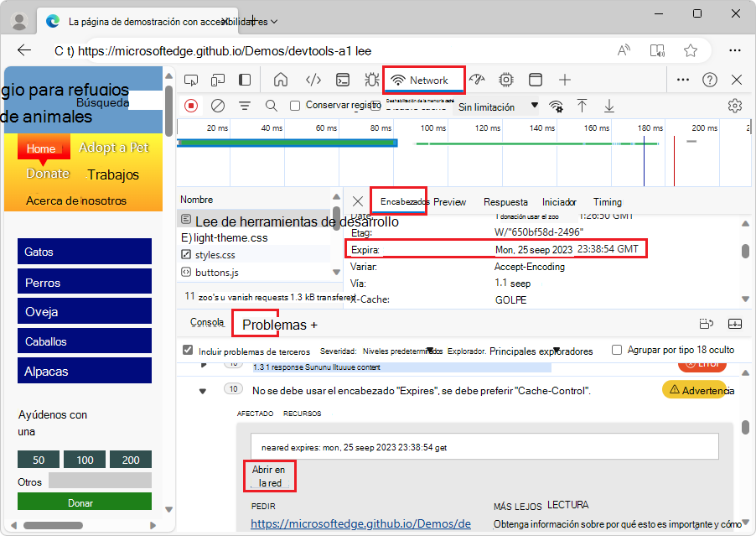Viewport: 756px width, 536px height.
Task: Toggle disable cache checkbox
Action: tap(375, 105)
